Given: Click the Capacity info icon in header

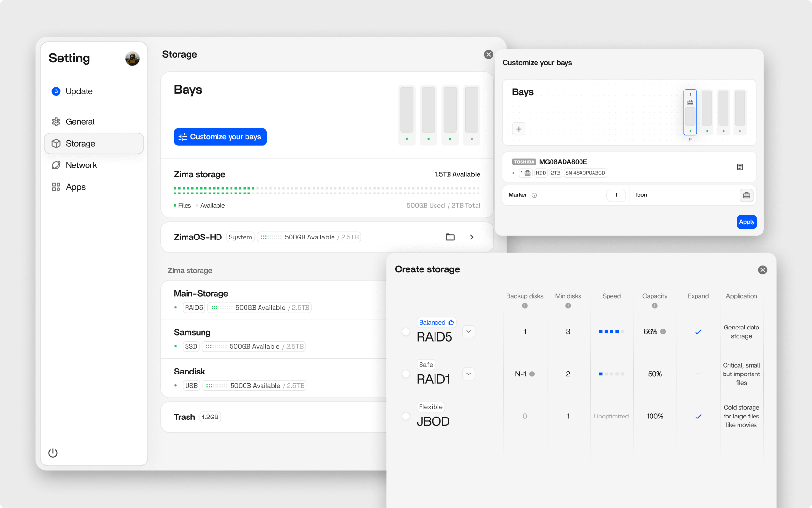Looking at the screenshot, I should tap(655, 306).
